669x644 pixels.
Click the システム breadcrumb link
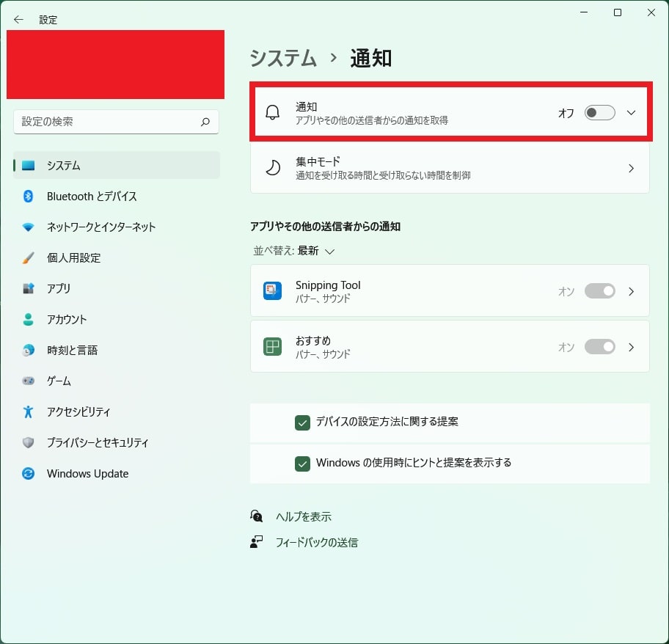[x=283, y=58]
